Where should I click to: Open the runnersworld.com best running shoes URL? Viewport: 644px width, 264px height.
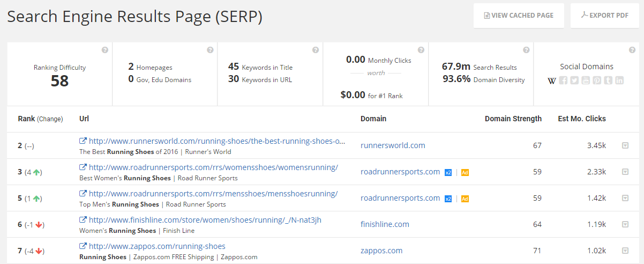[217, 142]
